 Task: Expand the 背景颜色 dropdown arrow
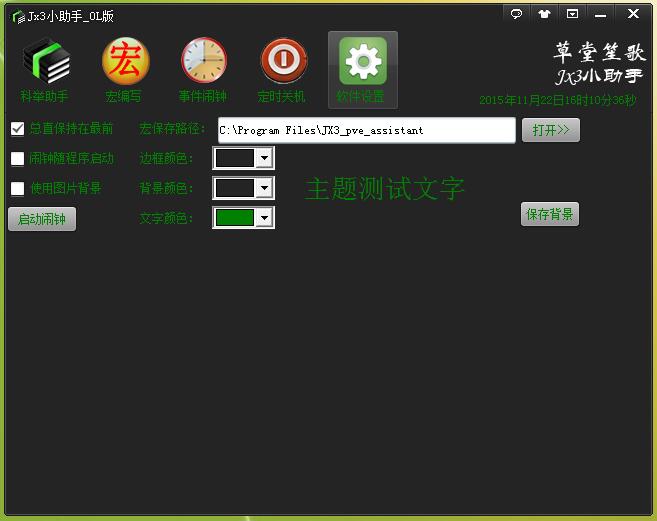click(264, 188)
